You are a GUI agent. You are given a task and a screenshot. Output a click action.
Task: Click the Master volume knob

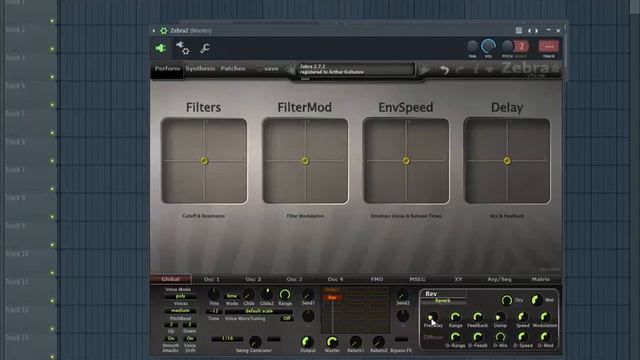click(x=332, y=342)
